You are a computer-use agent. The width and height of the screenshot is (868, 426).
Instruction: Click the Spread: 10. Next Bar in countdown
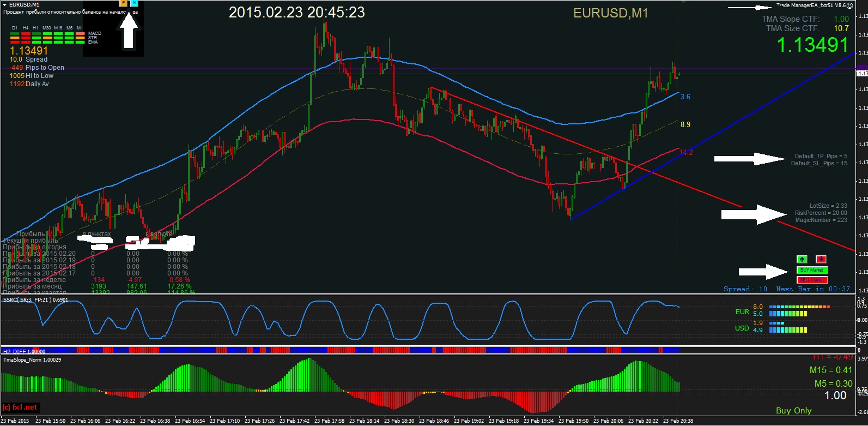click(x=787, y=289)
